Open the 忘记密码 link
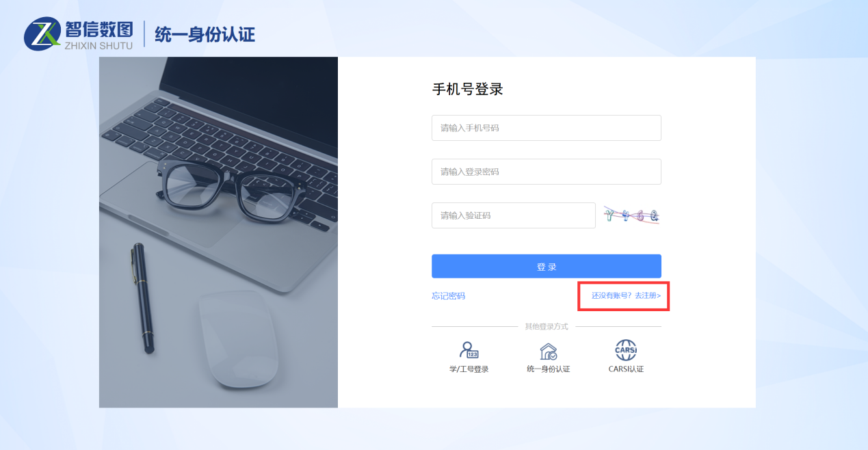Image resolution: width=868 pixels, height=450 pixels. (449, 296)
